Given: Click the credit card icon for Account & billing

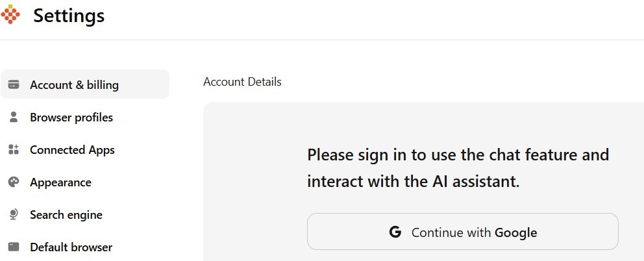Looking at the screenshot, I should point(14,84).
